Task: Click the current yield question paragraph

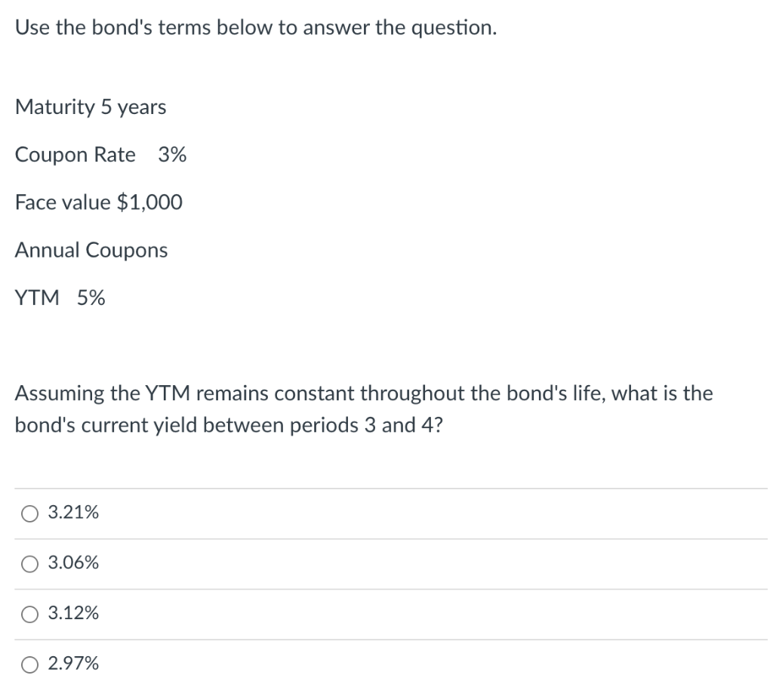Action: click(364, 409)
